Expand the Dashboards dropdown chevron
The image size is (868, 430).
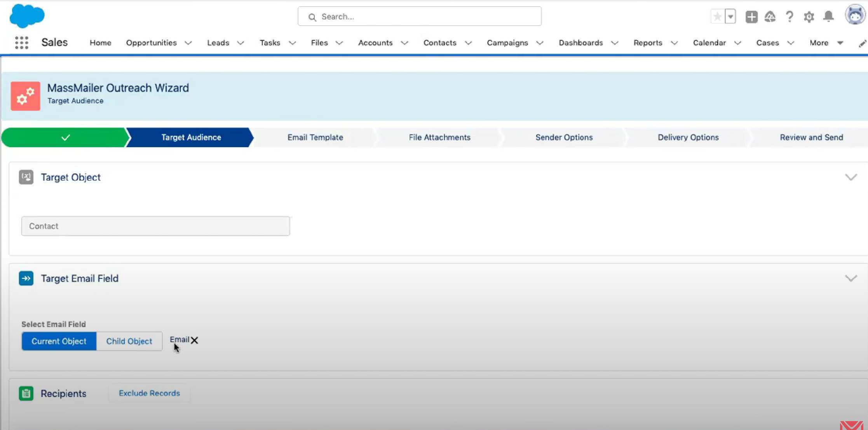[x=615, y=43]
